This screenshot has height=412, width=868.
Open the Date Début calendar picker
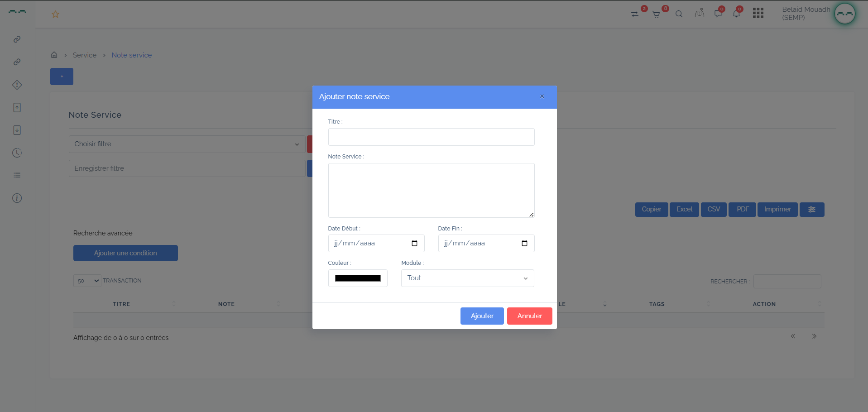414,244
